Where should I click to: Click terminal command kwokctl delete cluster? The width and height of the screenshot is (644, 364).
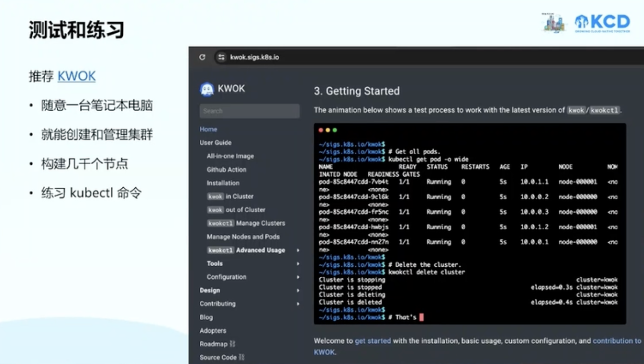pos(426,272)
